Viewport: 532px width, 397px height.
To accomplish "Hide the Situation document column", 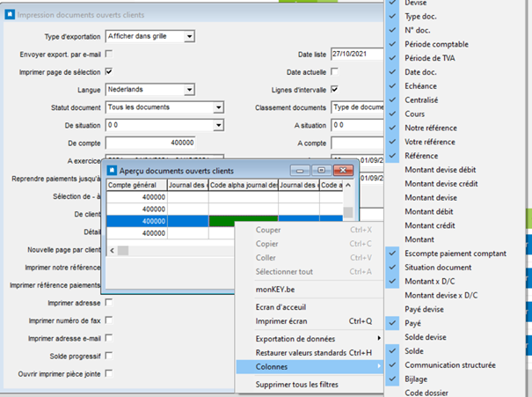I will point(455,268).
